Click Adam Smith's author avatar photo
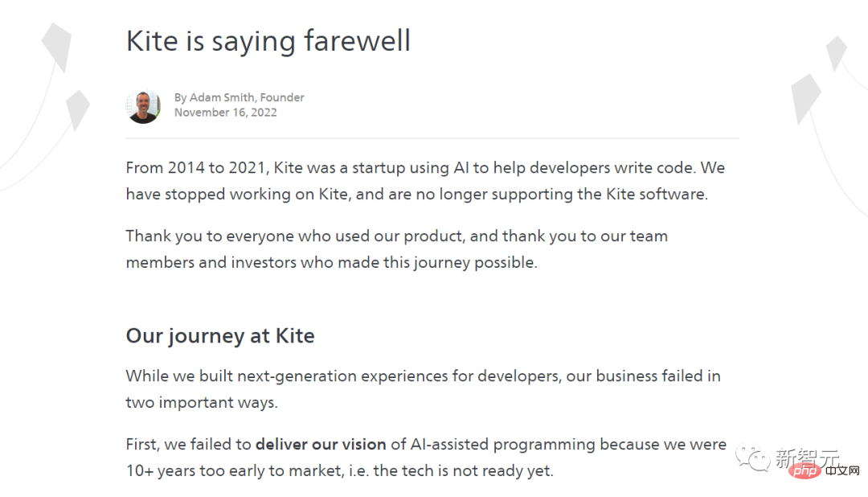This screenshot has width=868, height=497. tap(144, 105)
